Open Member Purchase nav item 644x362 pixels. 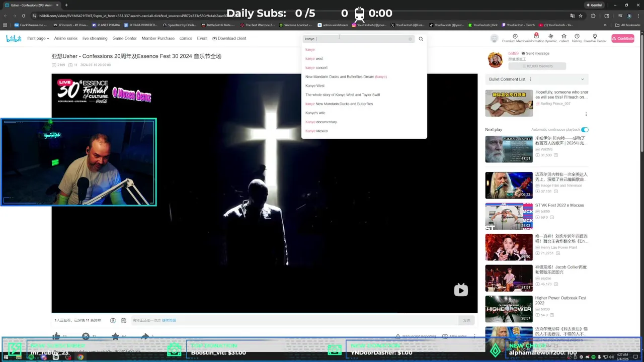point(158,38)
